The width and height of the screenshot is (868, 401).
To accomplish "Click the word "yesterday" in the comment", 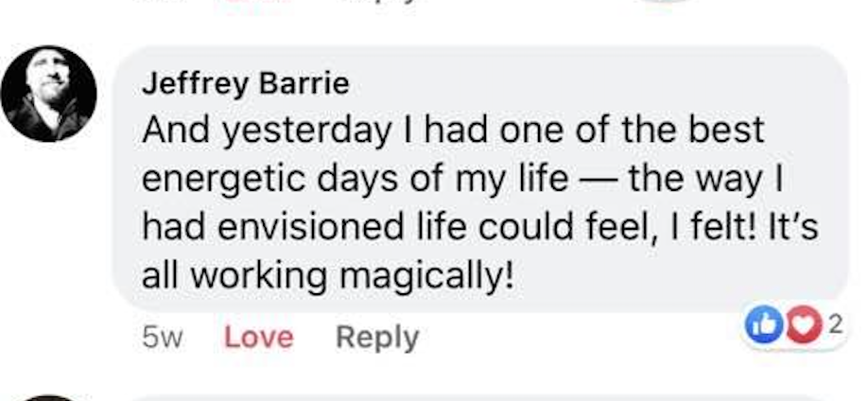I will pos(306,131).
